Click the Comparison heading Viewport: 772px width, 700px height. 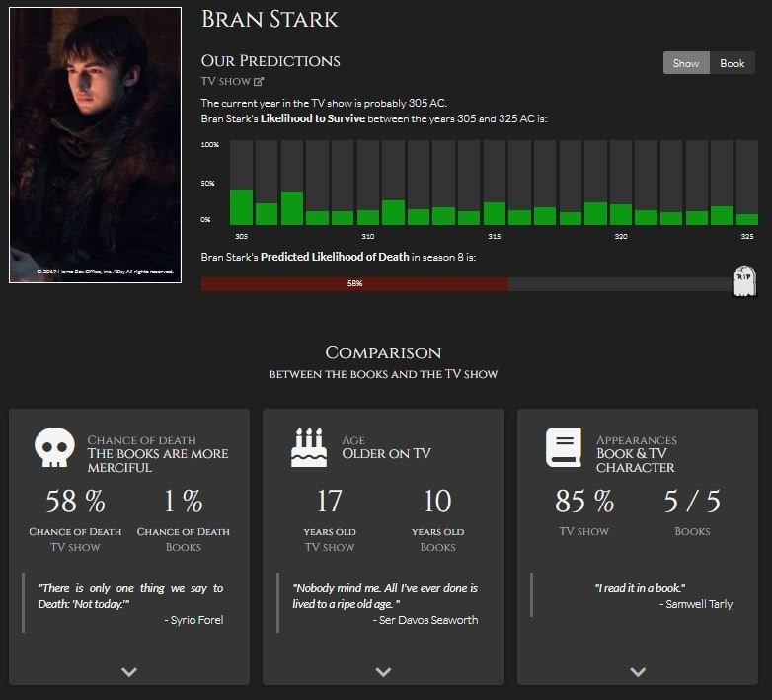pyautogui.click(x=383, y=352)
